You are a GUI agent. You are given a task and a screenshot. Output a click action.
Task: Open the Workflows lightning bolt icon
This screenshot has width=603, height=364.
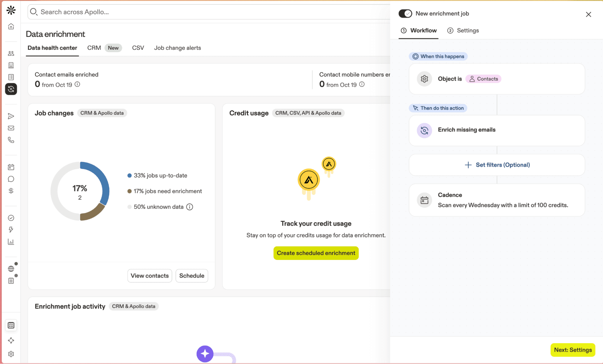11,230
